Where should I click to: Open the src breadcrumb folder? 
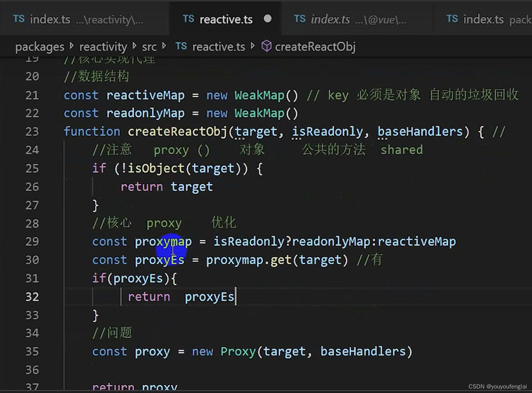click(x=149, y=47)
